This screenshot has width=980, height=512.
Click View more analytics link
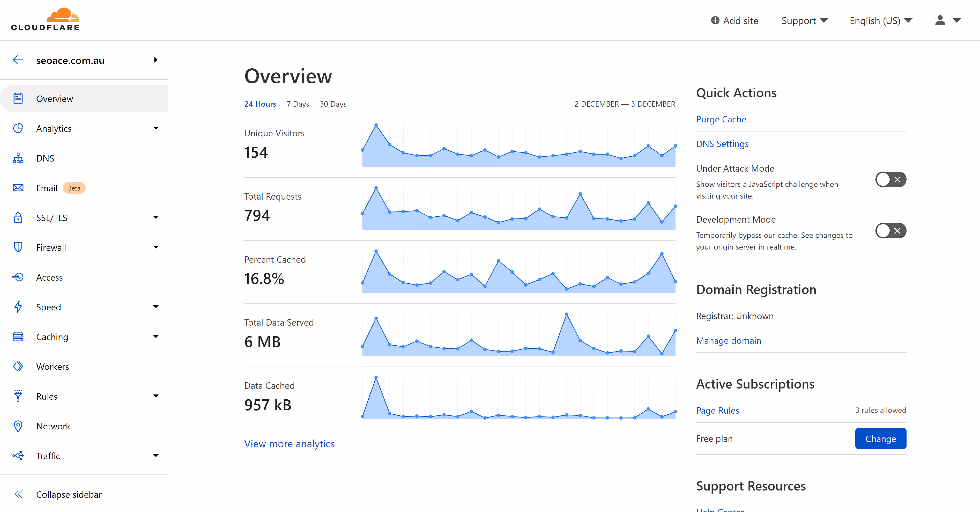(289, 444)
